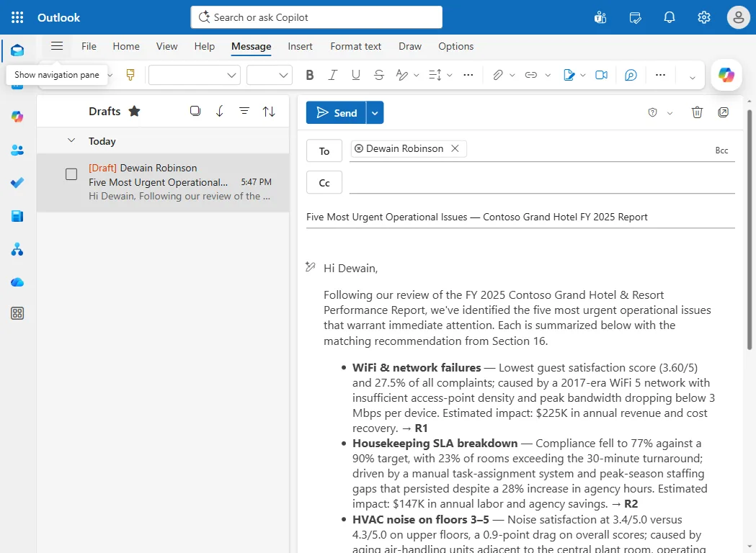Switch to the Insert tab
The image size is (756, 553).
click(300, 46)
